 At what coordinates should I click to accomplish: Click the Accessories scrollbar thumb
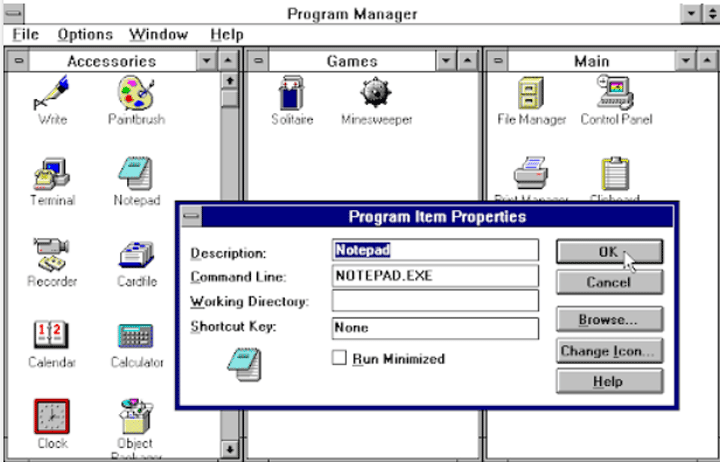[230, 98]
